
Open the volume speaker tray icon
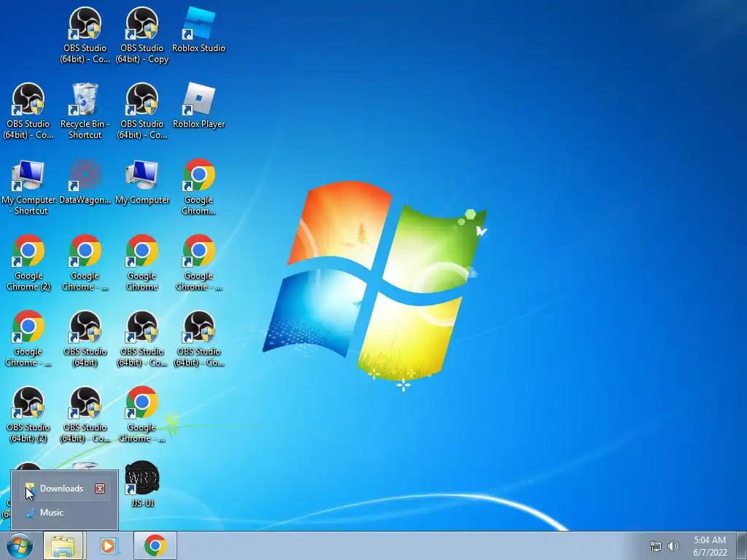[x=673, y=546]
